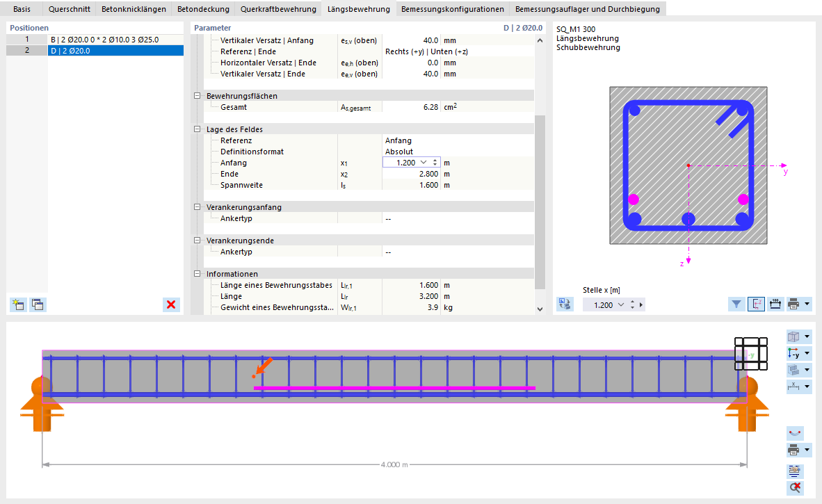Print the cross-section graphic
The height and width of the screenshot is (504, 822).
click(x=793, y=304)
